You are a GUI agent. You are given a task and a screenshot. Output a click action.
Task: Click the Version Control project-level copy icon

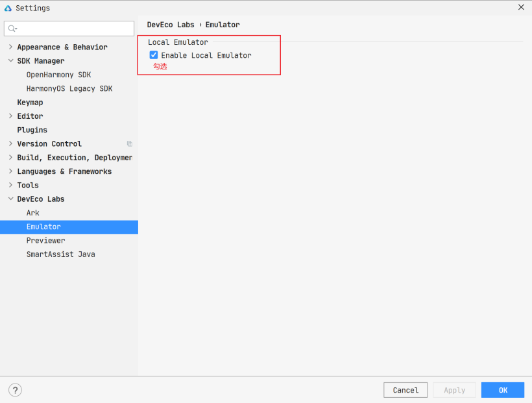tap(130, 143)
